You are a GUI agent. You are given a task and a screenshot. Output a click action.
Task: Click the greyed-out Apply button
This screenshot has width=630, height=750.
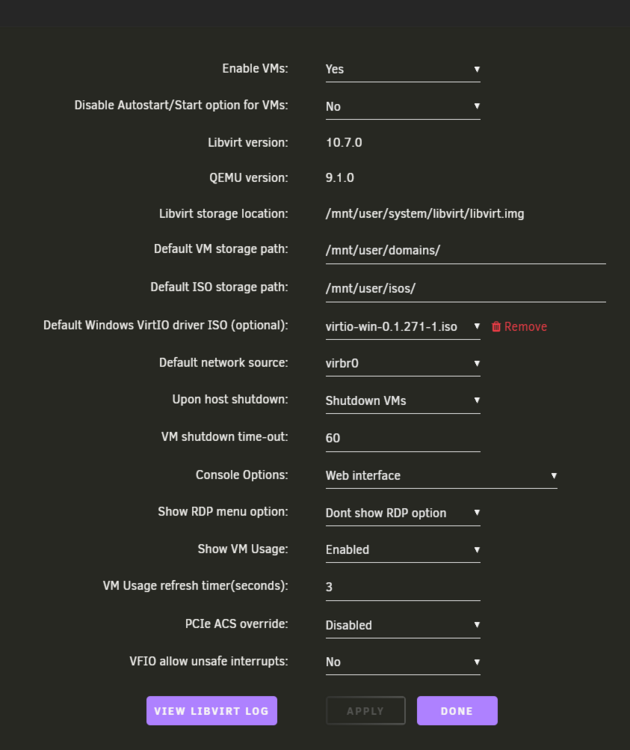[x=365, y=711]
